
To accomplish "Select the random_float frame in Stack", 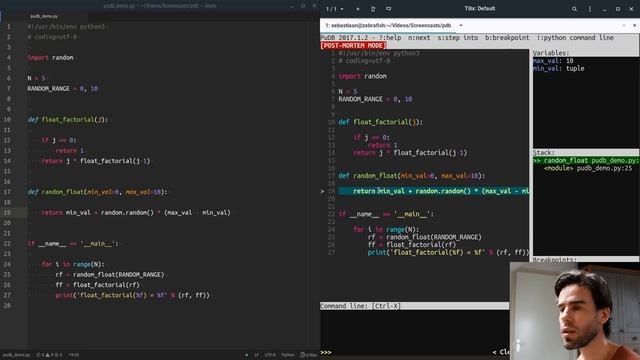I will [586, 160].
